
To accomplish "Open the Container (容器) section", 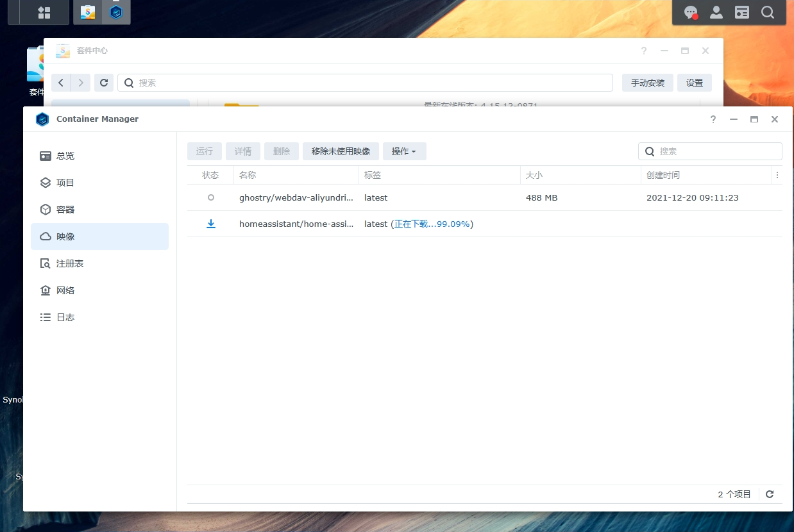I will click(x=99, y=210).
